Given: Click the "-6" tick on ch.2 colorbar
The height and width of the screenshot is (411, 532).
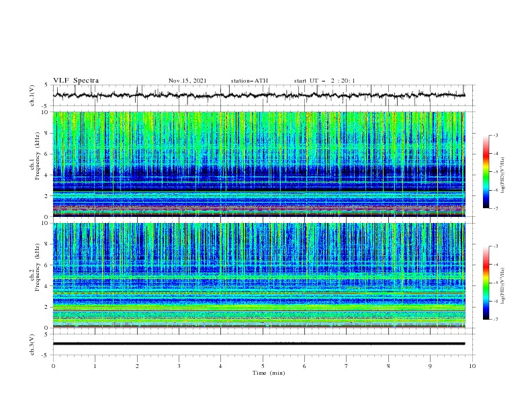Looking at the screenshot, I should pyautogui.click(x=495, y=301).
